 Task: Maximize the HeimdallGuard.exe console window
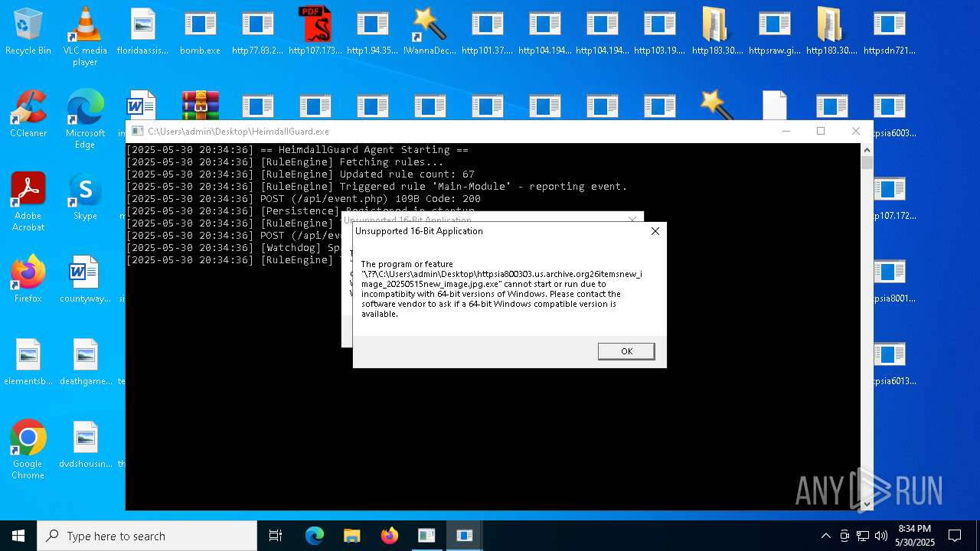pyautogui.click(x=821, y=131)
